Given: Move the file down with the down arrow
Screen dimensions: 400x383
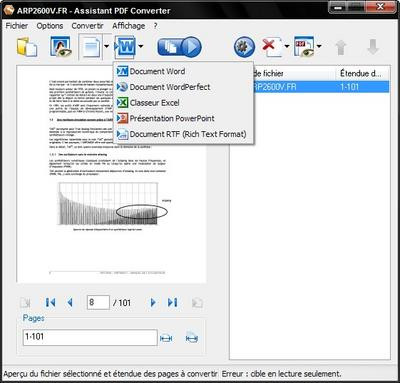Looking at the screenshot, I should pos(373,47).
